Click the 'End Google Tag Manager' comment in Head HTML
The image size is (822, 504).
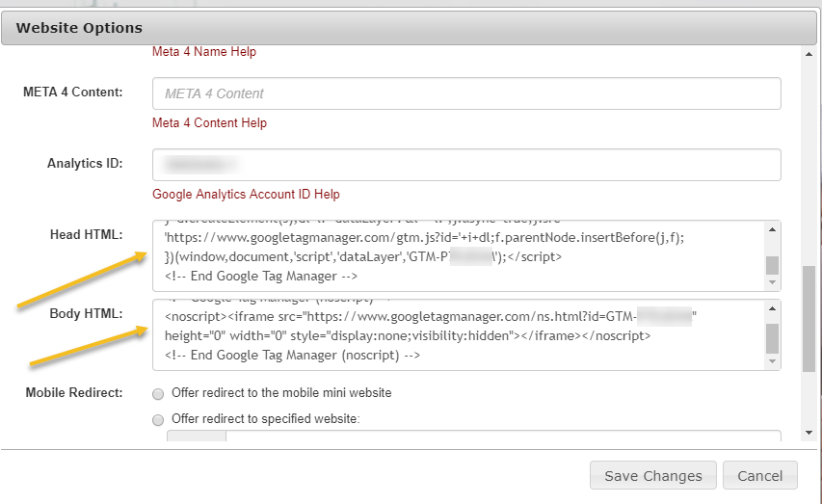(261, 276)
